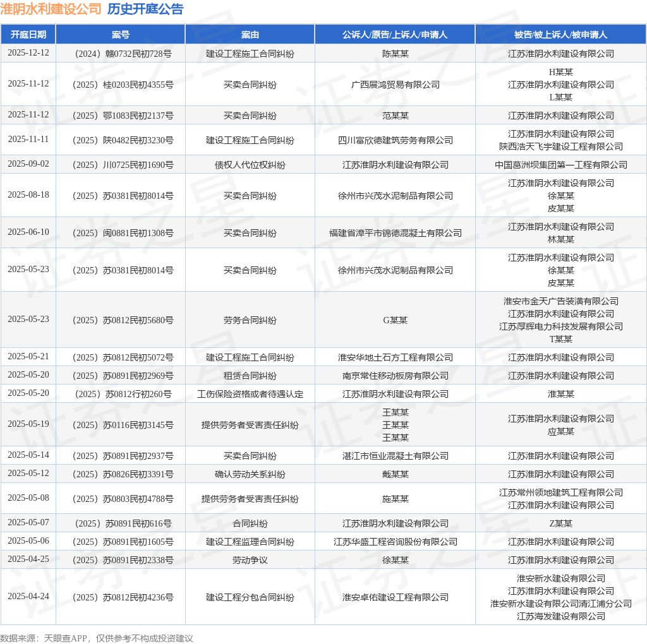Click defendant 林某某
Screen dimensions: 647x644
pyautogui.click(x=561, y=239)
